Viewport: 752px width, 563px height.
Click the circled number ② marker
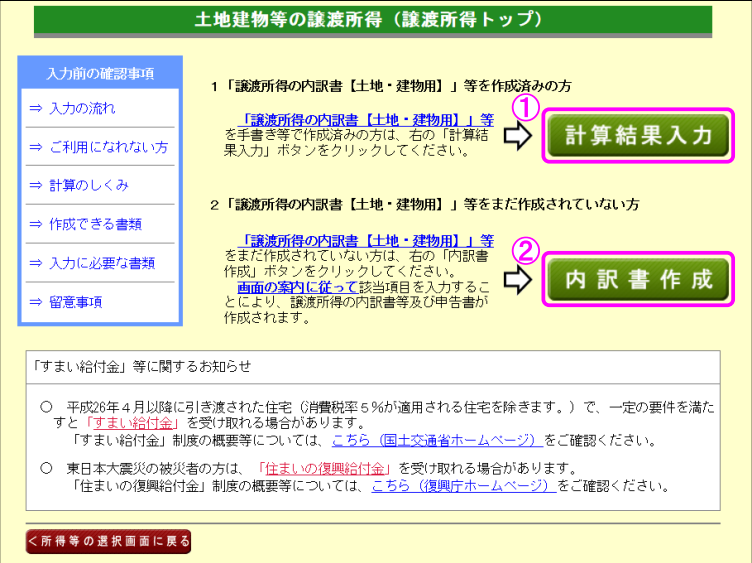526,248
